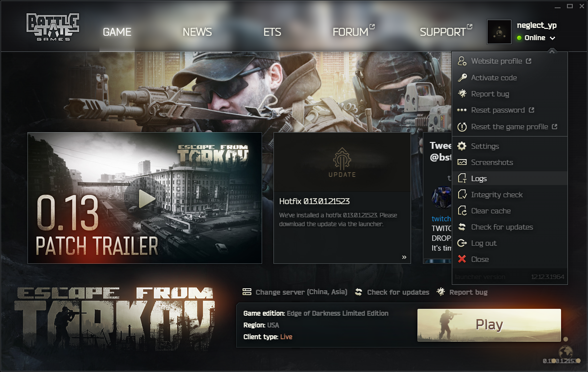Open the GAME tab
Viewport: 588px width, 372px height.
(117, 32)
